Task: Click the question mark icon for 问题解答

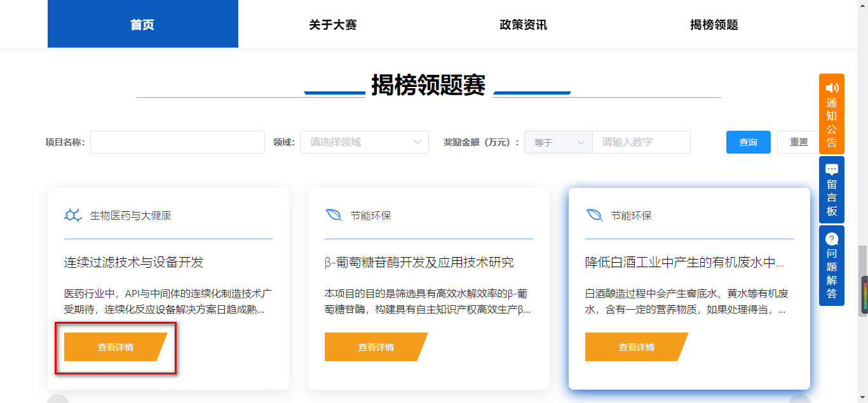Action: [831, 239]
